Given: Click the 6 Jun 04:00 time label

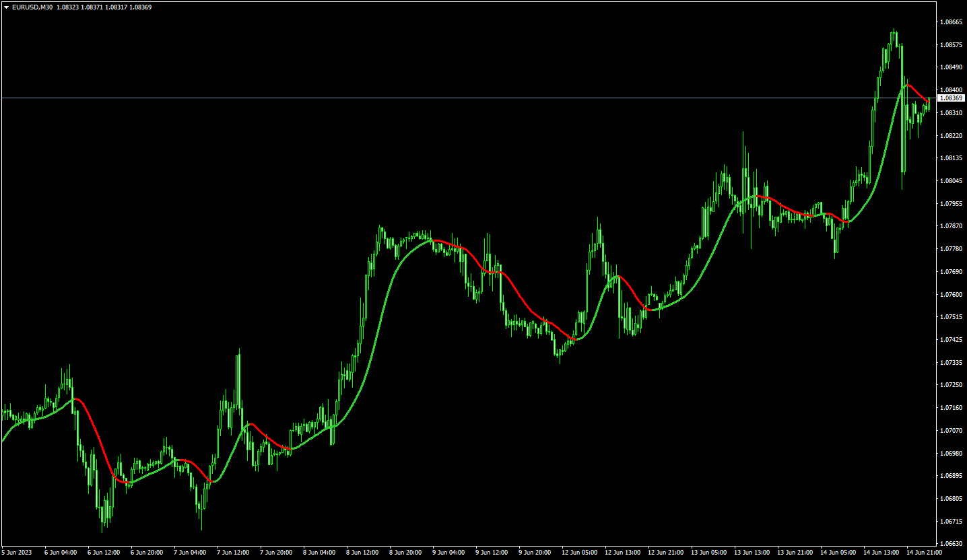Looking at the screenshot, I should pyautogui.click(x=61, y=553).
